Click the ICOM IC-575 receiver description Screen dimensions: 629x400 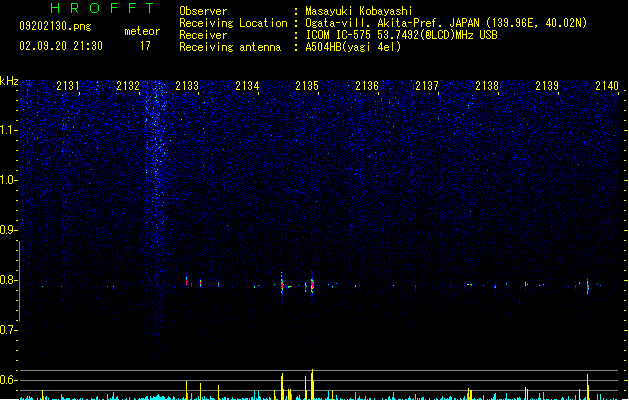(x=402, y=35)
